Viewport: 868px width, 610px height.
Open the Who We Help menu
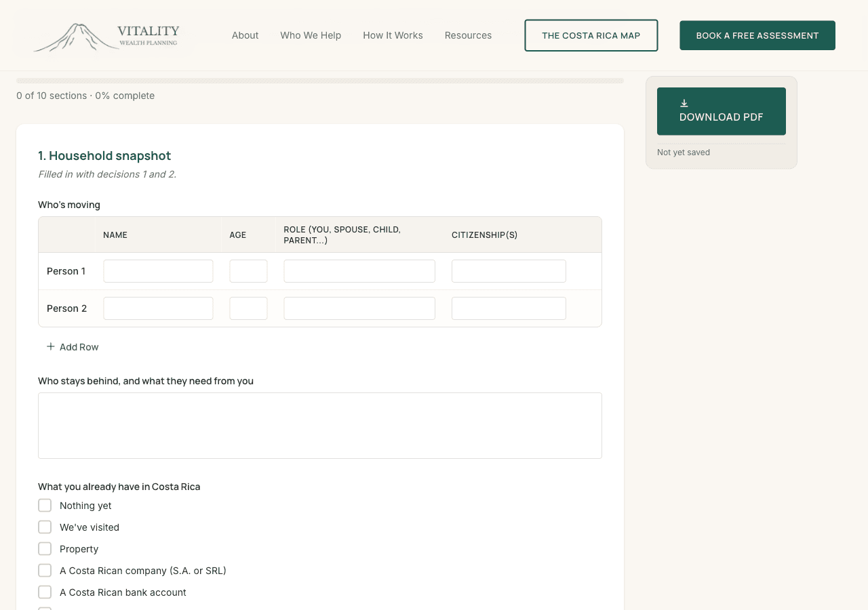311,35
